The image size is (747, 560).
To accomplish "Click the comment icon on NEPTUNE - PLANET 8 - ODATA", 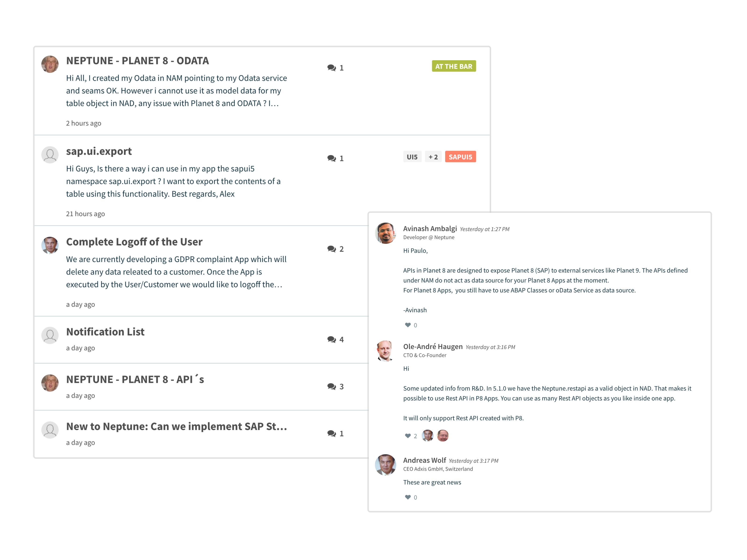I will [331, 68].
